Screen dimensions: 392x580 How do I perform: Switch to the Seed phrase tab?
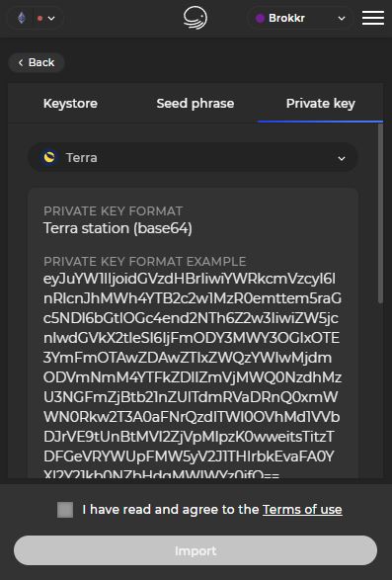point(196,103)
